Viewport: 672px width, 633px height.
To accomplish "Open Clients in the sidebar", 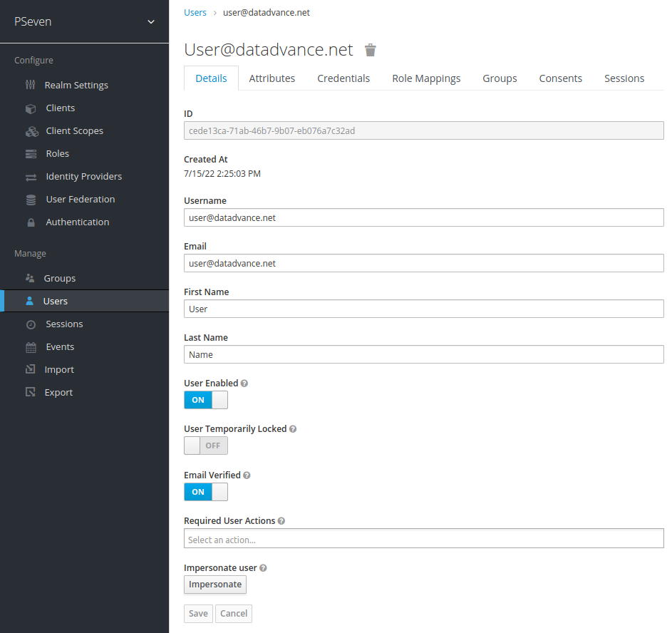I will 61,108.
